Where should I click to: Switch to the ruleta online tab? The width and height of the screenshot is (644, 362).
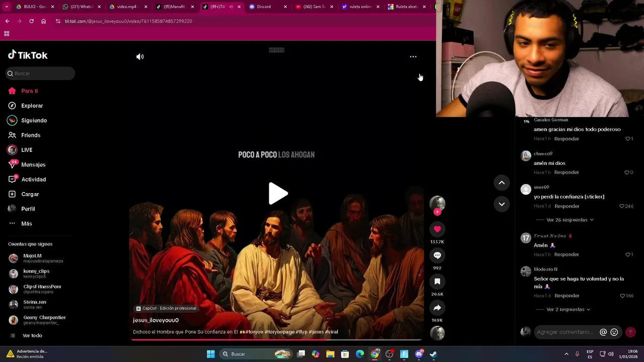coord(360,7)
